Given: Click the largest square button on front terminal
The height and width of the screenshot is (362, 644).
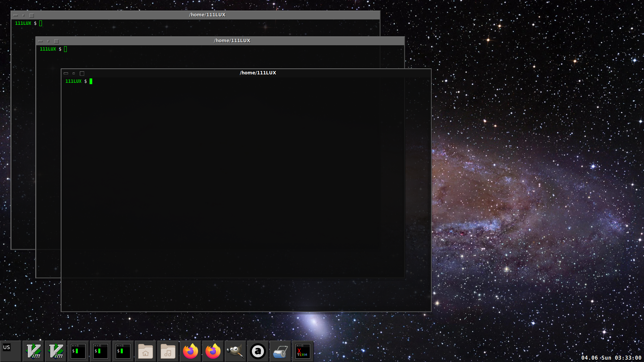Looking at the screenshot, I should pyautogui.click(x=82, y=73).
